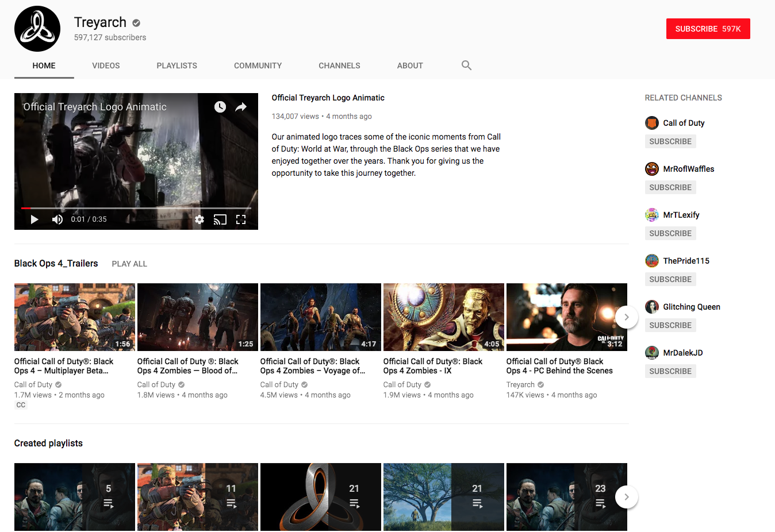Open the Treyarch logo playlist thumbnail

[x=321, y=497]
